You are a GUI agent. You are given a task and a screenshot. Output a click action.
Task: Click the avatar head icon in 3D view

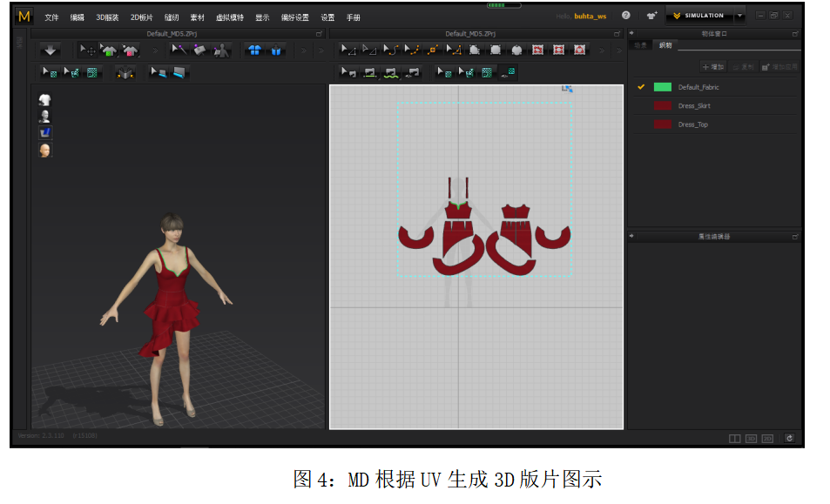44,150
